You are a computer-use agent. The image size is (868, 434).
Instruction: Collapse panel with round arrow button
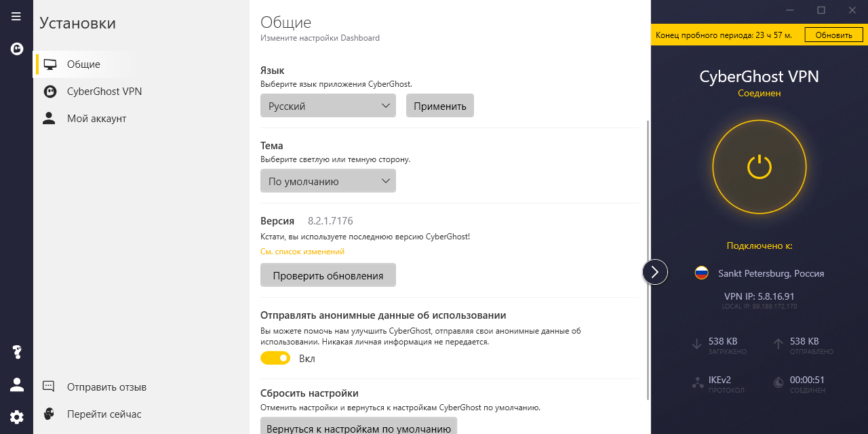(x=655, y=272)
